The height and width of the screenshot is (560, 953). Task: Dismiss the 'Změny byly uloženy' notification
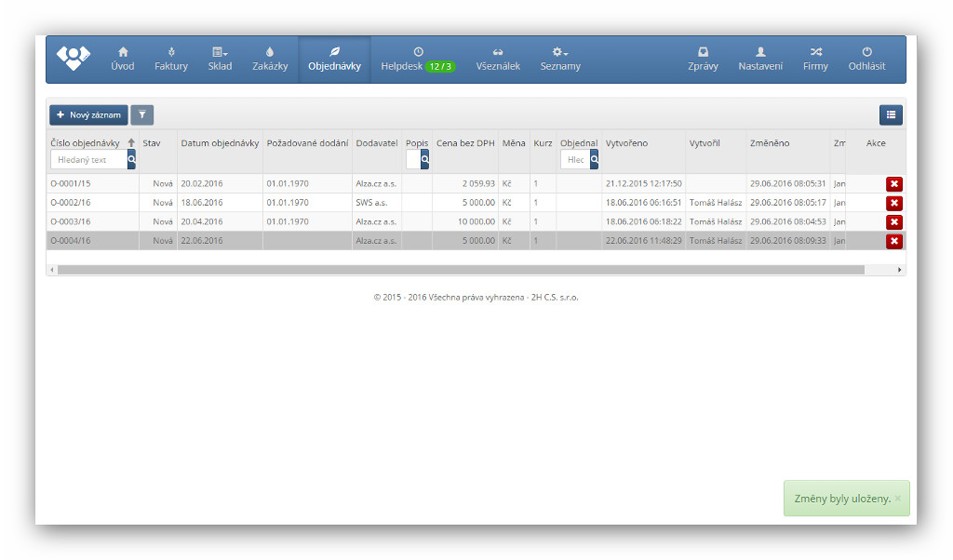click(x=897, y=499)
